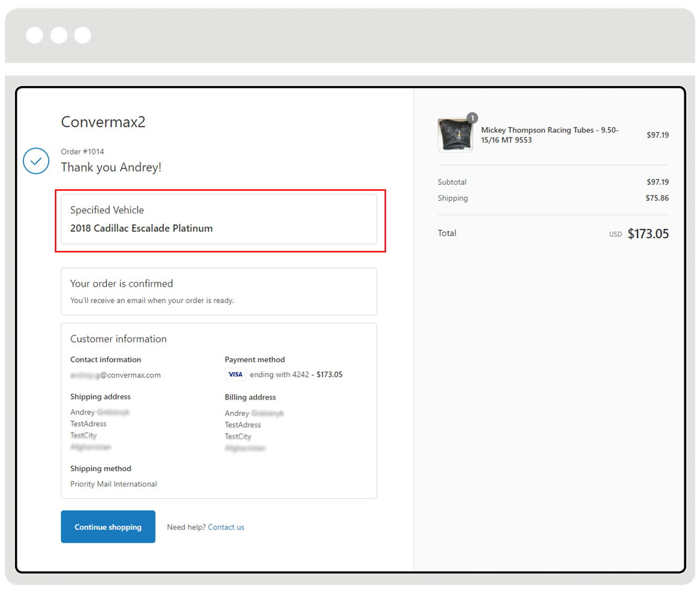Click the Continue shopping button
The height and width of the screenshot is (593, 700).
[x=108, y=527]
